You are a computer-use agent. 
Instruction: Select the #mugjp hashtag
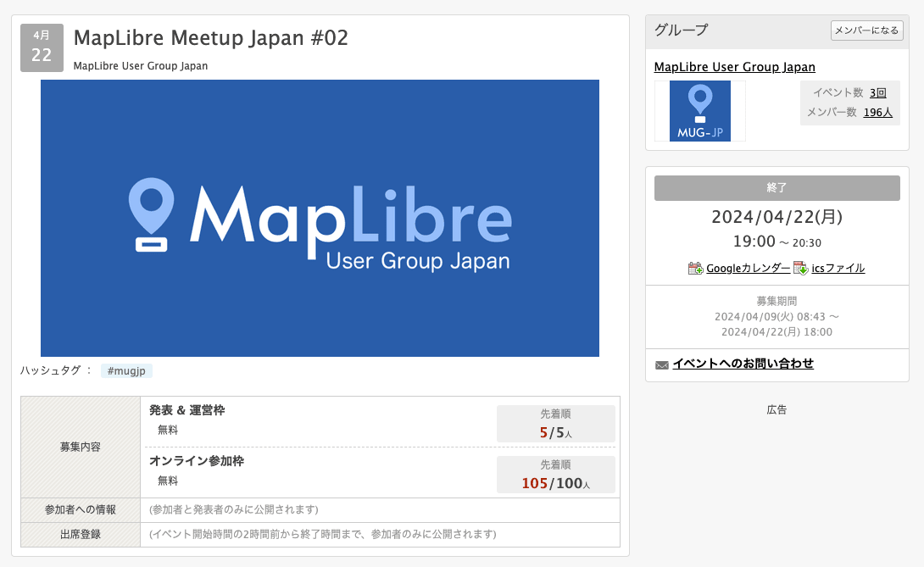click(126, 370)
